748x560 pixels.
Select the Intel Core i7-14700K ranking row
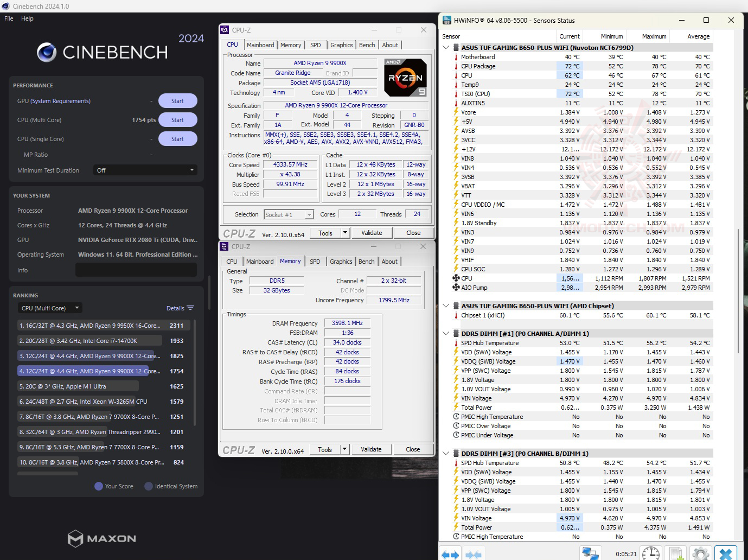click(x=103, y=341)
